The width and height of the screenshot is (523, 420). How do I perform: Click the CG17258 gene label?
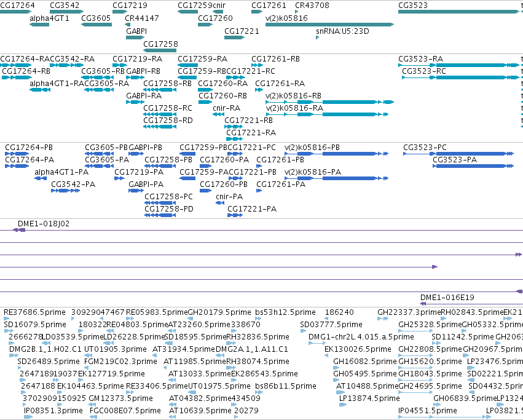pyautogui.click(x=161, y=44)
